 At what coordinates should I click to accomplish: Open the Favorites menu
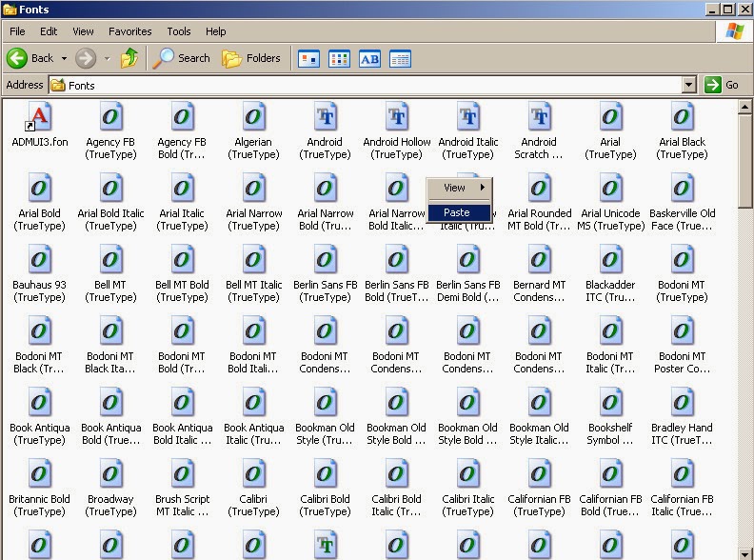pyautogui.click(x=129, y=31)
